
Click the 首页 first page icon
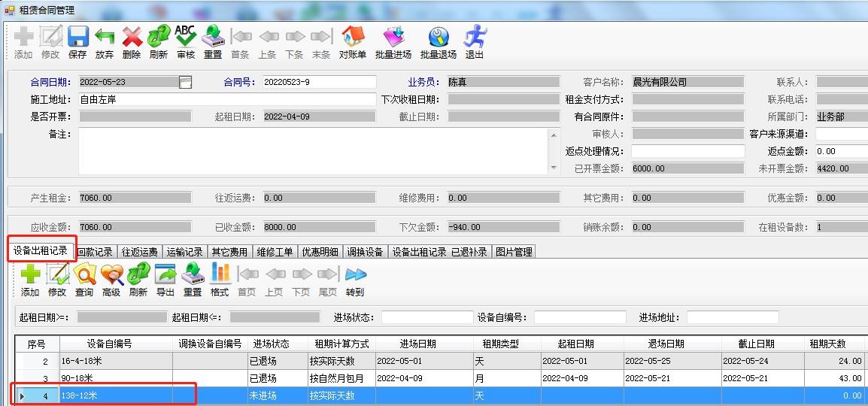[247, 274]
